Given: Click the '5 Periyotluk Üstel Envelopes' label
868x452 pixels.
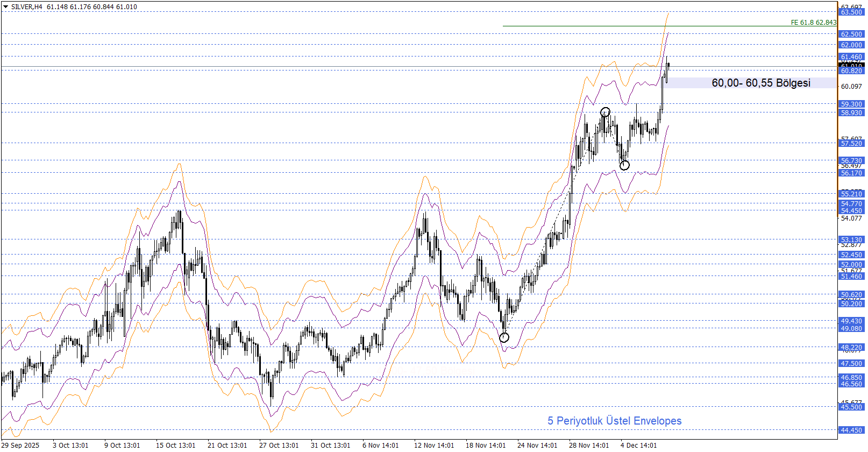Looking at the screenshot, I should [614, 421].
